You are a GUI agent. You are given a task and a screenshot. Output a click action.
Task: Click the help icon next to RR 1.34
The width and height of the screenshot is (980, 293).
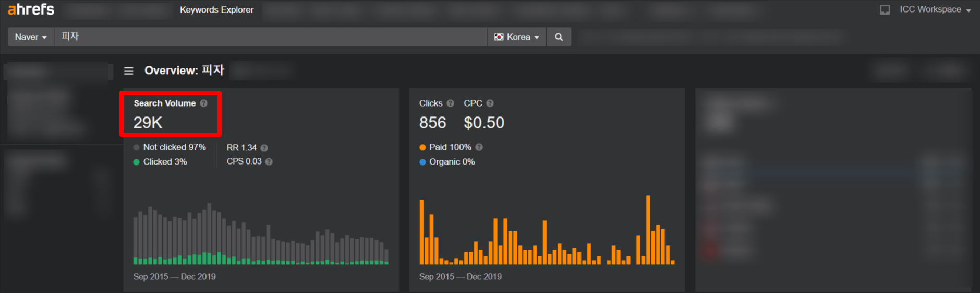[x=264, y=148]
